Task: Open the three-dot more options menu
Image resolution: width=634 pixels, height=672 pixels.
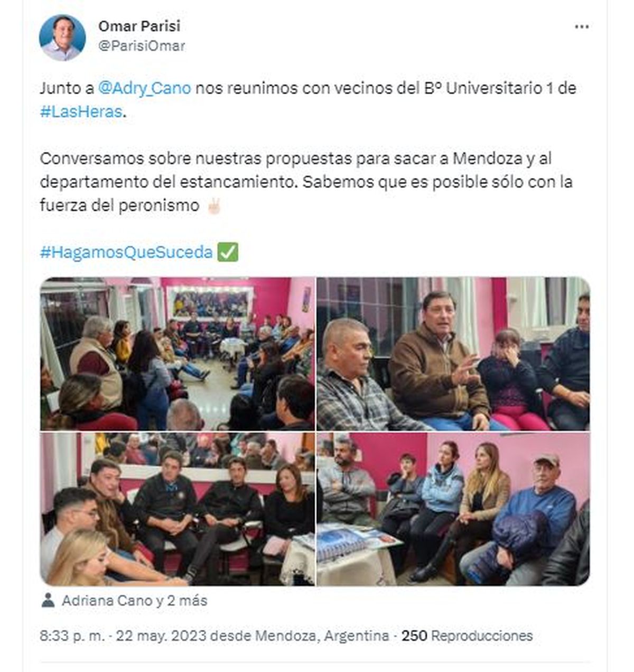Action: coord(582,27)
